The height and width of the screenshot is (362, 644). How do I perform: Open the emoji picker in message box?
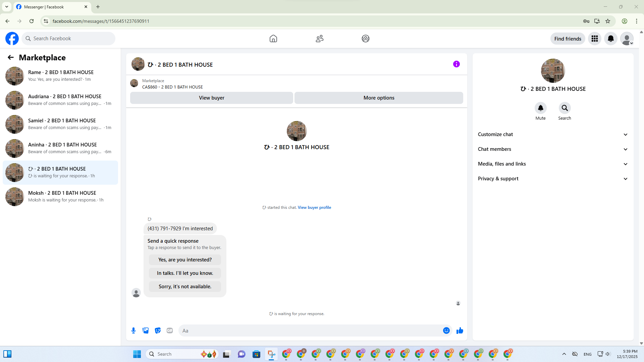click(x=446, y=330)
